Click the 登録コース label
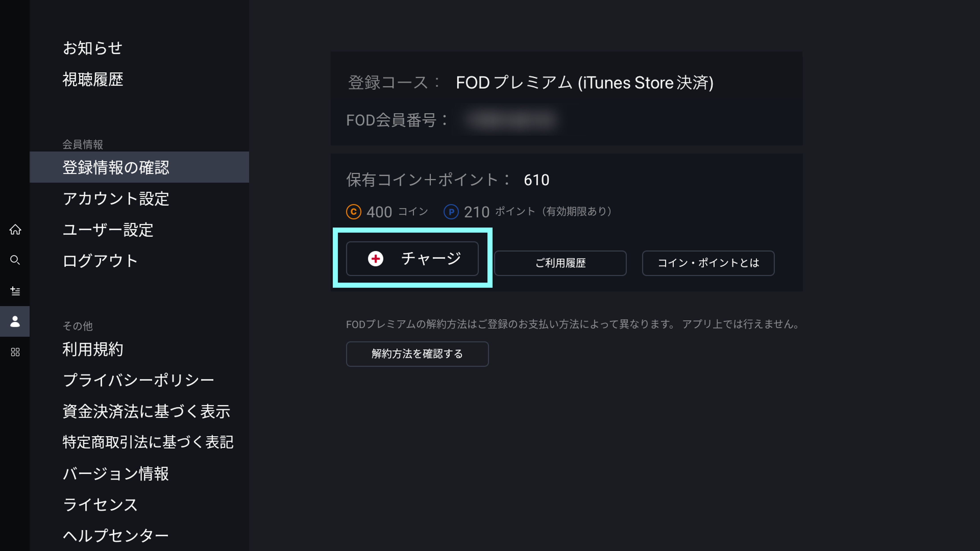The width and height of the screenshot is (980, 551). [x=394, y=83]
